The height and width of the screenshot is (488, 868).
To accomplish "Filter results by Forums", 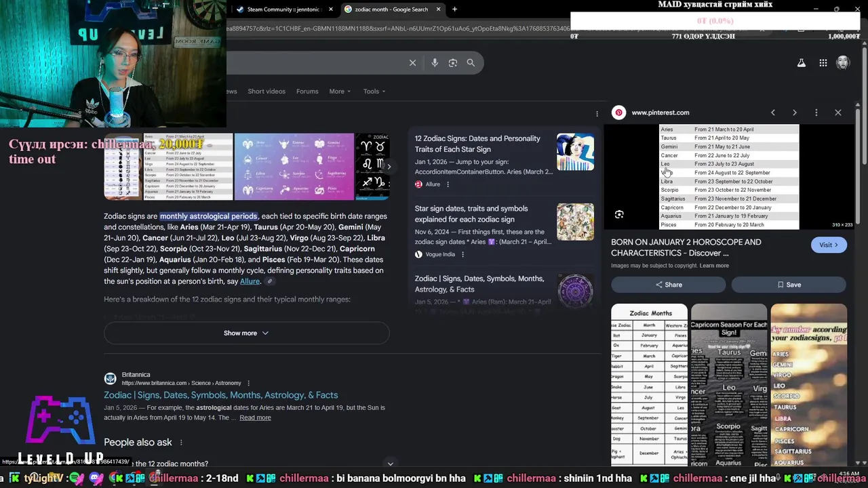I will point(307,91).
